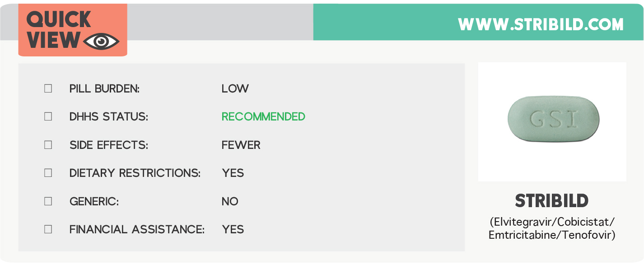The image size is (644, 264).
Task: Click the Financial Assistance label
Action: (x=137, y=230)
